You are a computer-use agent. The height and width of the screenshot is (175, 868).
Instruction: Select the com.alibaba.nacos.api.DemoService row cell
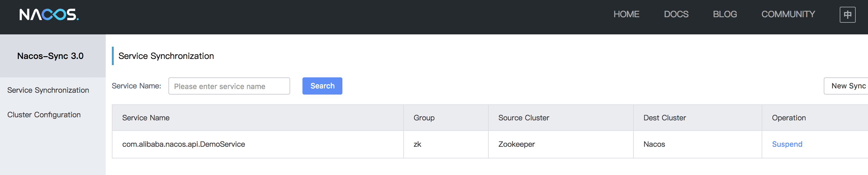[x=258, y=144]
